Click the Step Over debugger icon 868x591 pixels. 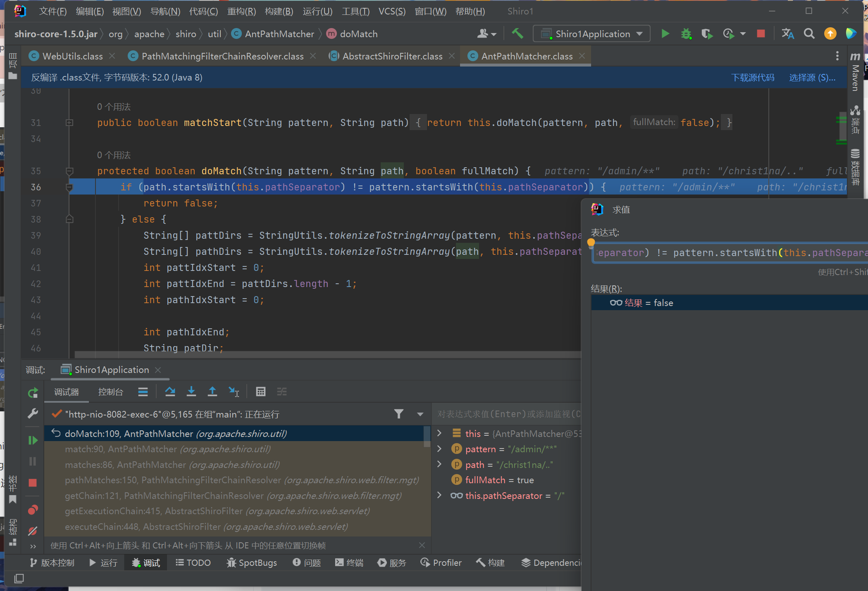pos(170,392)
